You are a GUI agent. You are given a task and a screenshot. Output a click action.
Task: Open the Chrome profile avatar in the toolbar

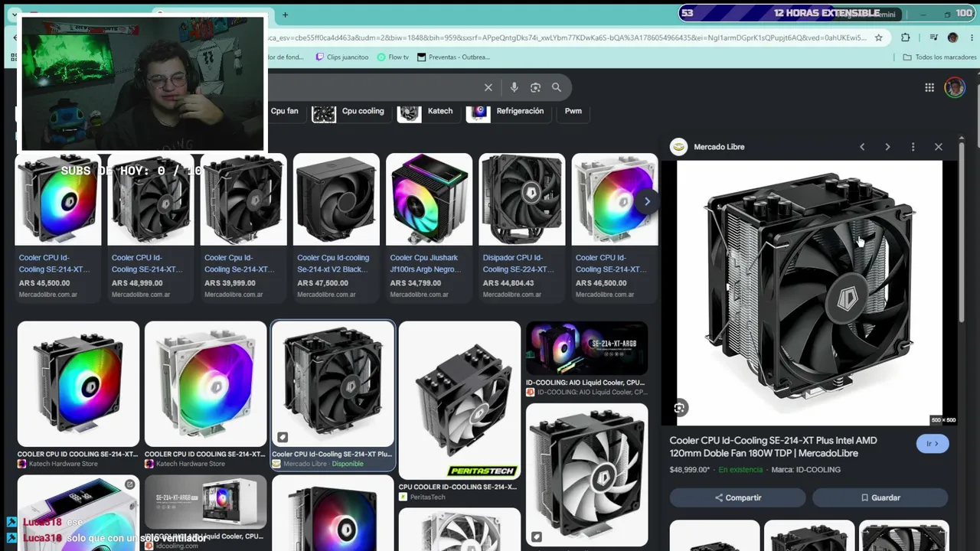coord(952,37)
